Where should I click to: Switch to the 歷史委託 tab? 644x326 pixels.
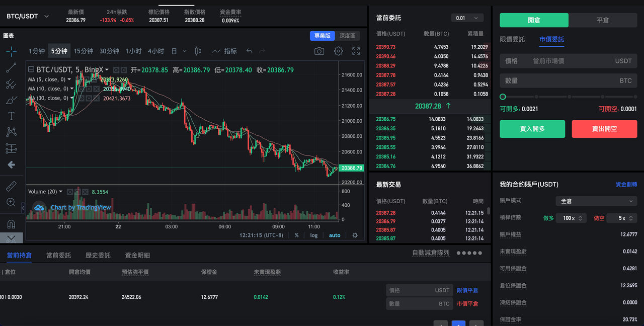tap(98, 256)
